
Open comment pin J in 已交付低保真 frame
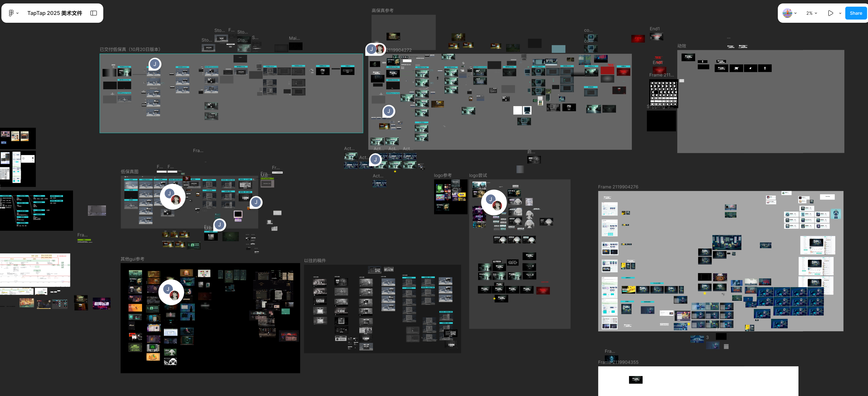pos(155,64)
